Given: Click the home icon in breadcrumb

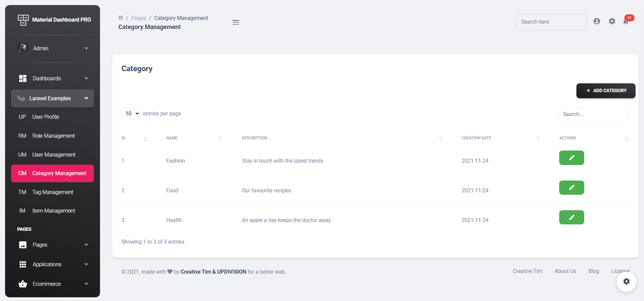Looking at the screenshot, I should [x=121, y=18].
